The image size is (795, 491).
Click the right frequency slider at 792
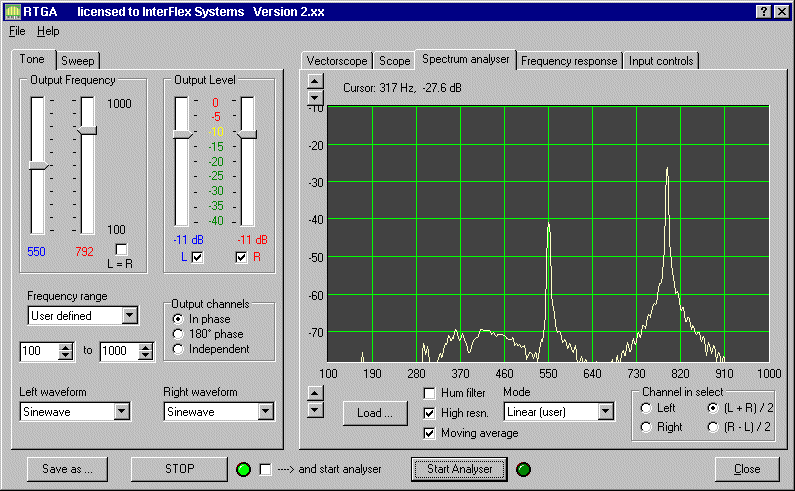[87, 131]
